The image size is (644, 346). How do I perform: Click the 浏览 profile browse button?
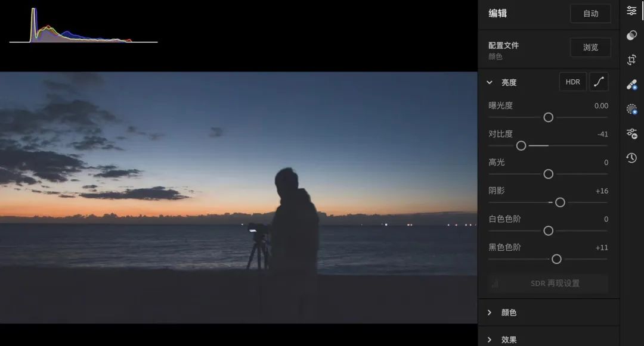590,48
